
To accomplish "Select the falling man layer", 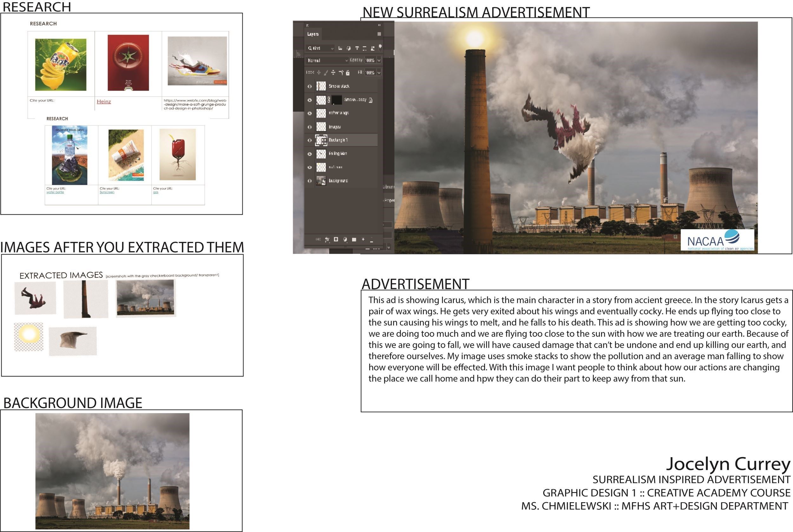I will [338, 154].
